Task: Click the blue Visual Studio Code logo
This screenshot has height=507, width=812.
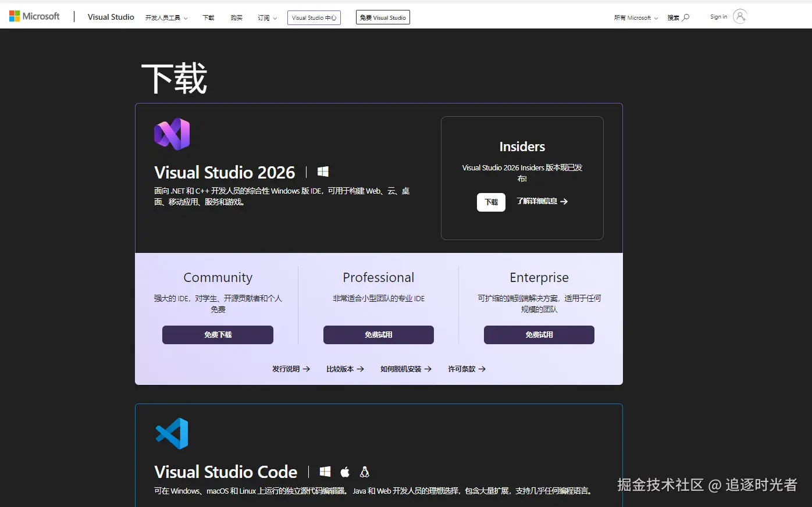Action: point(172,433)
